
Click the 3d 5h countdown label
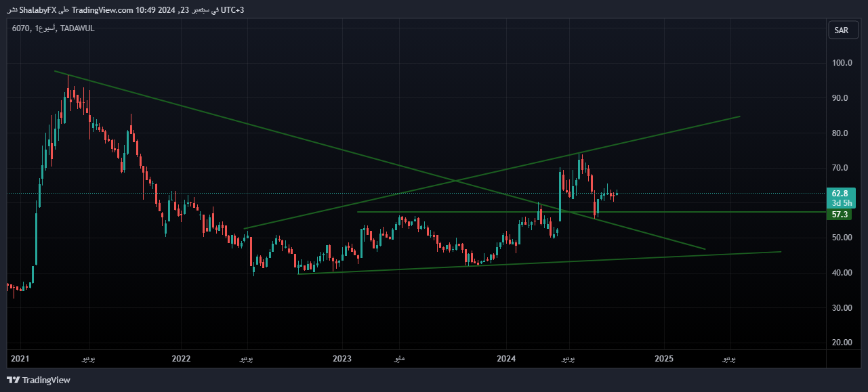(840, 203)
